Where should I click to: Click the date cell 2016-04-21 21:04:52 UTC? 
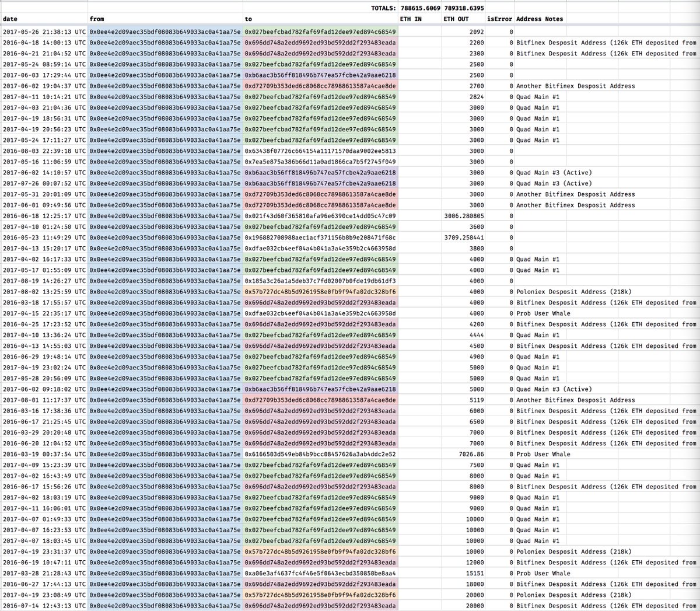pos(44,53)
